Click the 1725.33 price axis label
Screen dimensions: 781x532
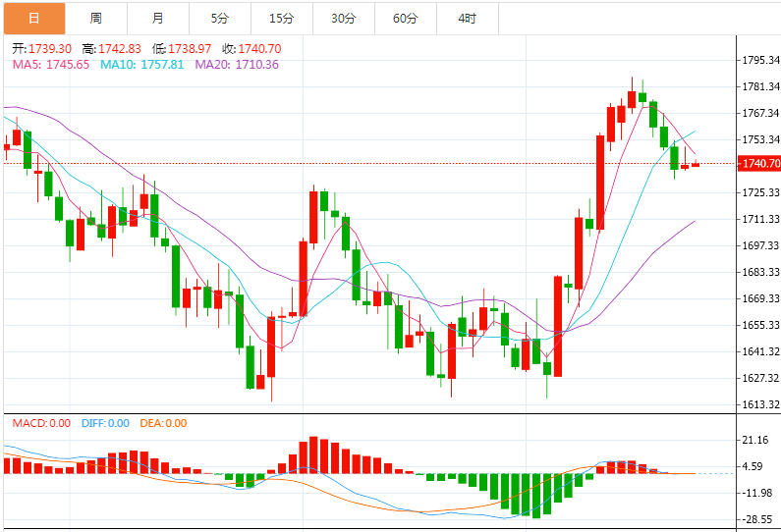tap(760, 192)
